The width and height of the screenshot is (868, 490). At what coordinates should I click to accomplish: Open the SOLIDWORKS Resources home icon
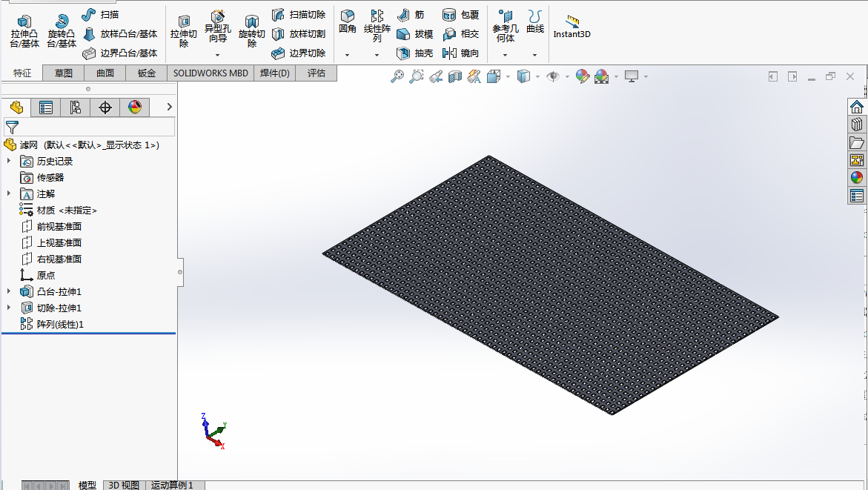click(x=857, y=107)
